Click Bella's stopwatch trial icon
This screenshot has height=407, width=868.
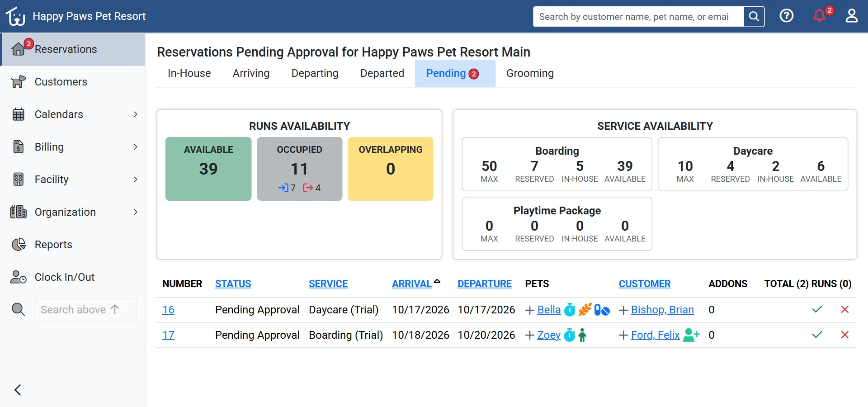click(x=570, y=310)
